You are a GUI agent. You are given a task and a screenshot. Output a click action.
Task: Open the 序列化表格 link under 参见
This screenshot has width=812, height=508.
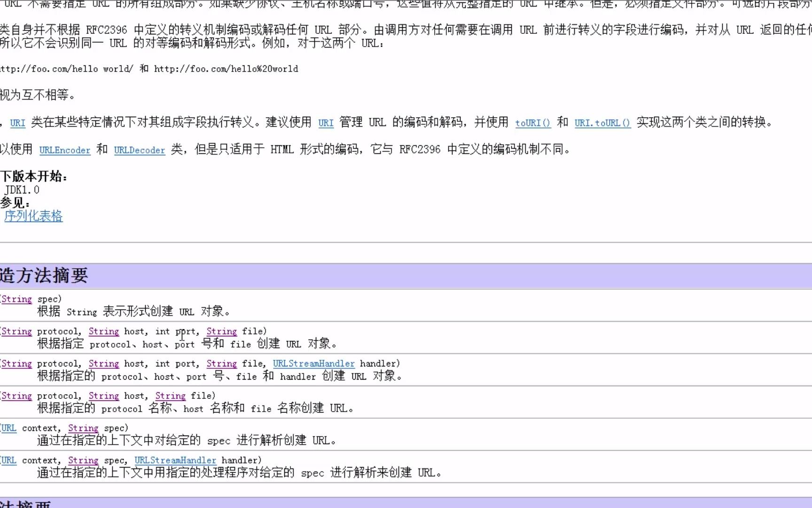[x=33, y=216]
